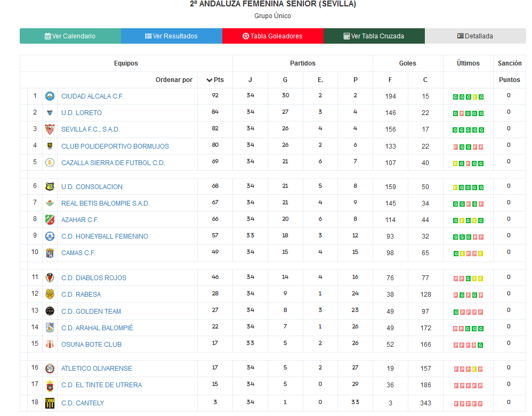Screen dimensions: 532x416
Task: Click the C.D. Diablos Rojos crest icon
Action: point(50,278)
